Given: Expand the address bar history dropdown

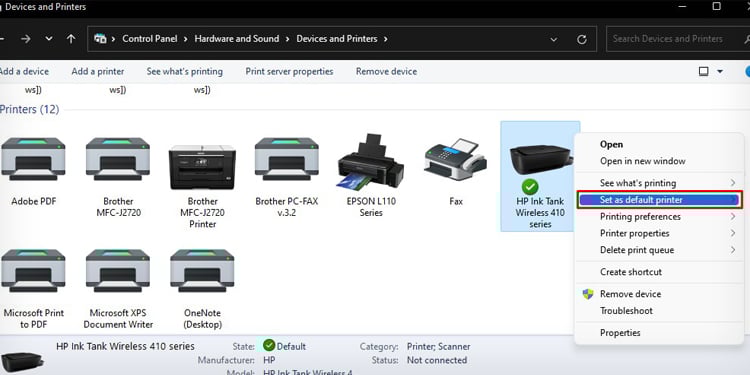Looking at the screenshot, I should 554,39.
